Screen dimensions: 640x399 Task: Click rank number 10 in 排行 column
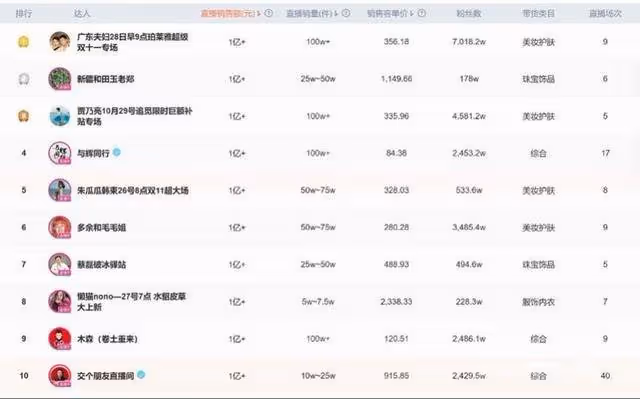pyautogui.click(x=24, y=376)
